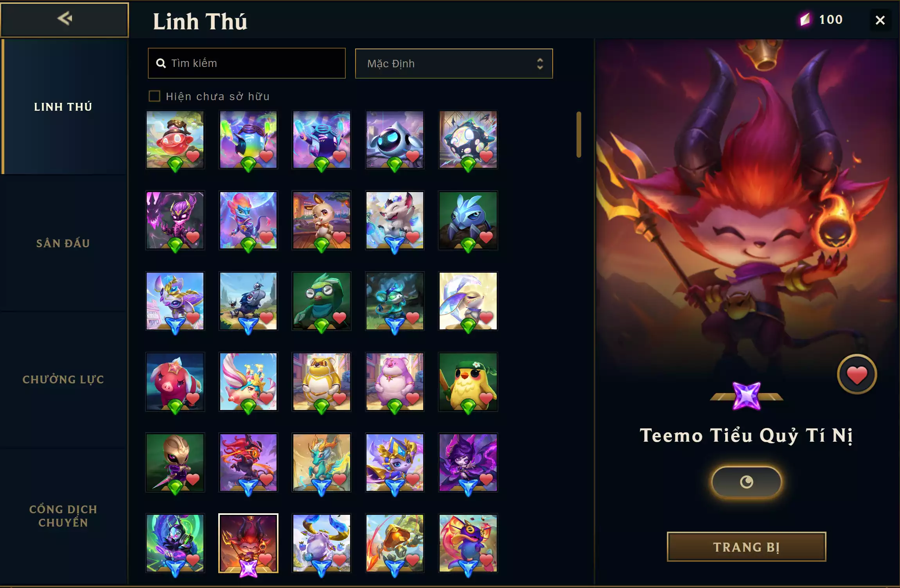Click the round preview animation button
Viewport: 900px width, 588px height.
click(x=746, y=482)
